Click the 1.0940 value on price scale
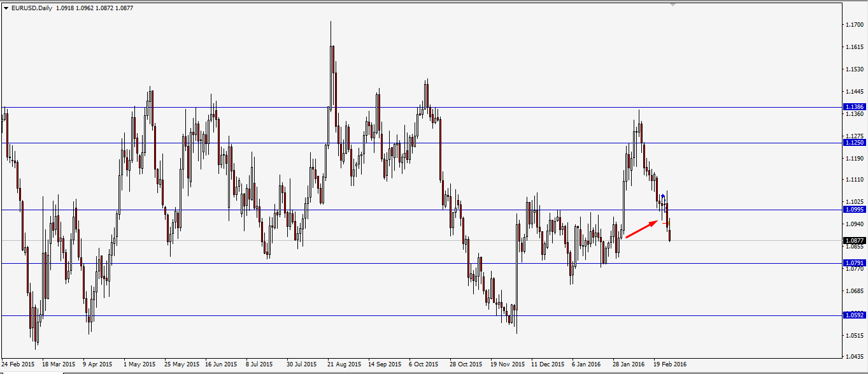 pyautogui.click(x=855, y=224)
